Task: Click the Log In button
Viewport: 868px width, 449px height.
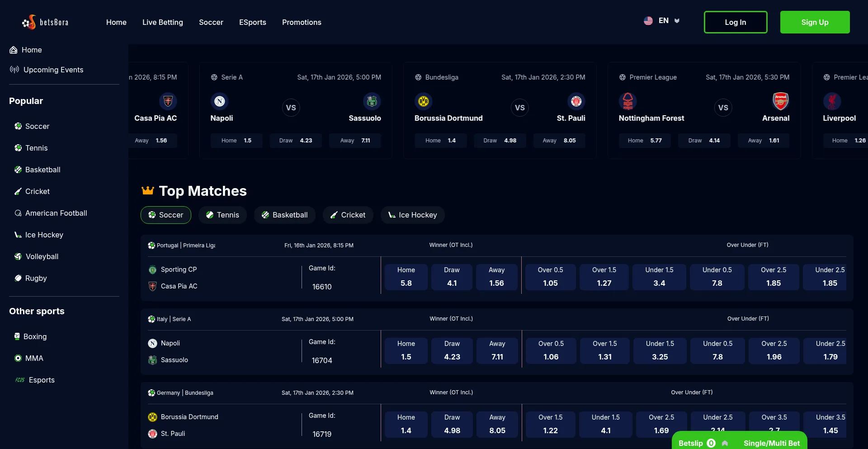Action: [x=735, y=22]
